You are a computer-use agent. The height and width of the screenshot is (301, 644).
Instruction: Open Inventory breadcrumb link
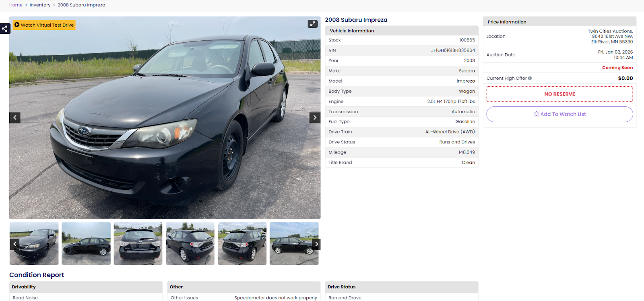pos(40,5)
